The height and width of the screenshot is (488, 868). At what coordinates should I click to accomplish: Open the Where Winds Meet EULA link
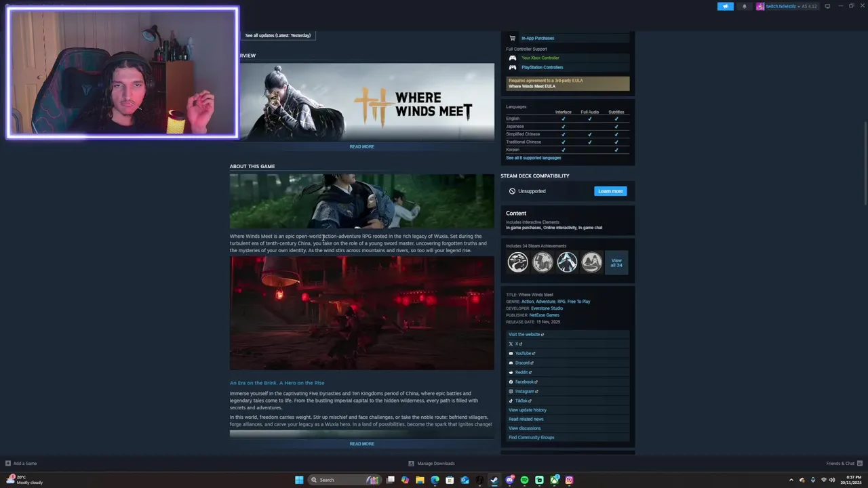point(532,86)
